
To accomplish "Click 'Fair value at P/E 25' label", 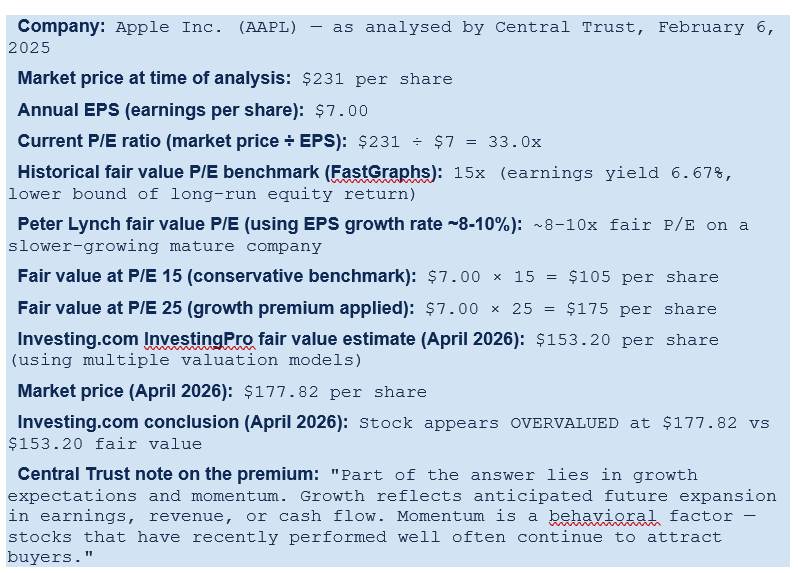I will [100, 308].
